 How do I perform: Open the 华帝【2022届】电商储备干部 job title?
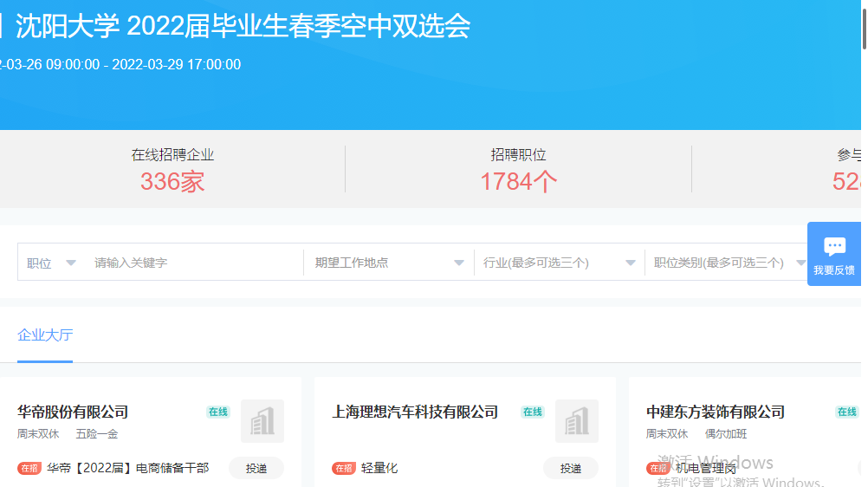128,469
